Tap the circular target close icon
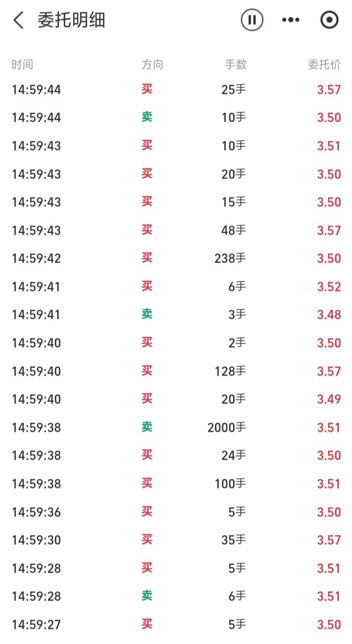 pyautogui.click(x=329, y=20)
